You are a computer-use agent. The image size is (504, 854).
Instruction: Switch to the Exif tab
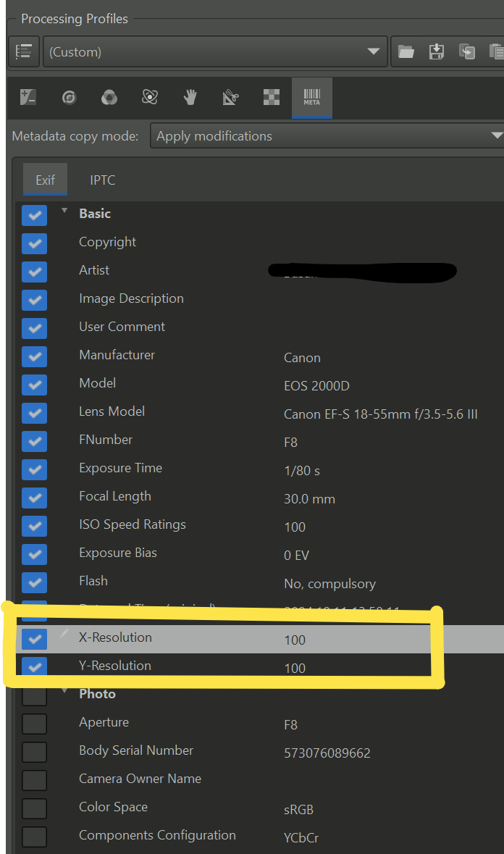[45, 180]
